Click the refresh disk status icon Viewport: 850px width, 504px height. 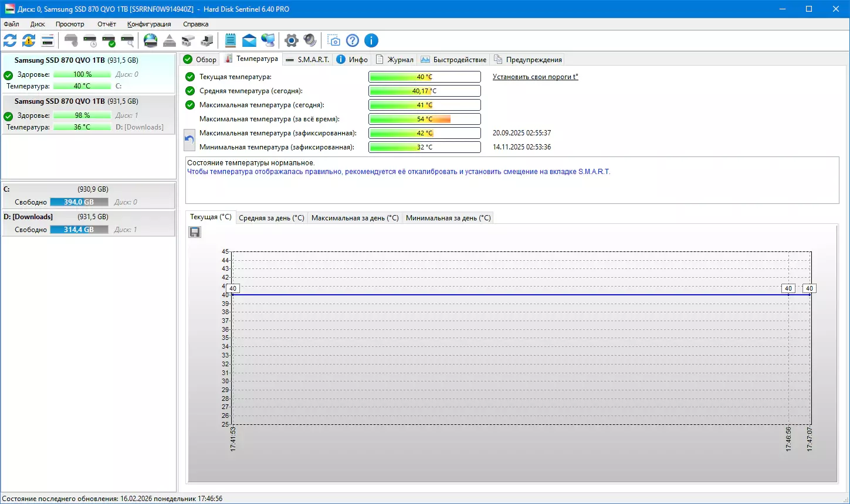tap(10, 40)
